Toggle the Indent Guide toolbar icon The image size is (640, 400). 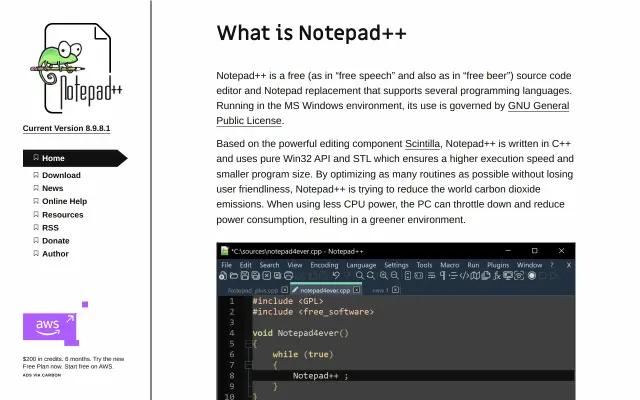(x=453, y=276)
